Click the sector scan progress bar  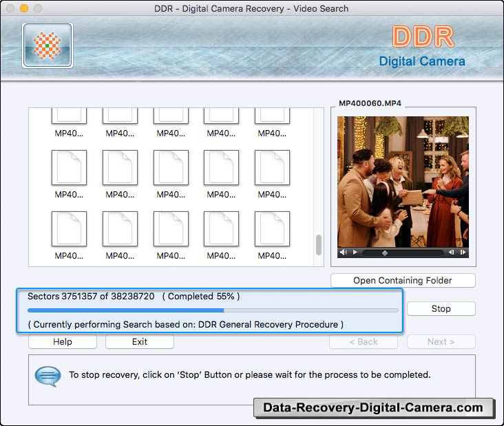[212, 310]
